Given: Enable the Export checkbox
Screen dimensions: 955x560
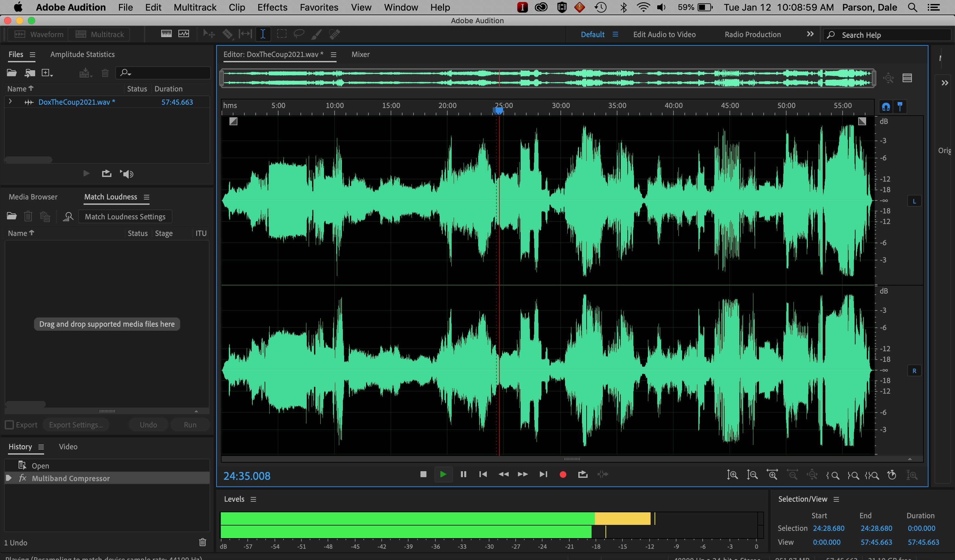Looking at the screenshot, I should [x=9, y=425].
